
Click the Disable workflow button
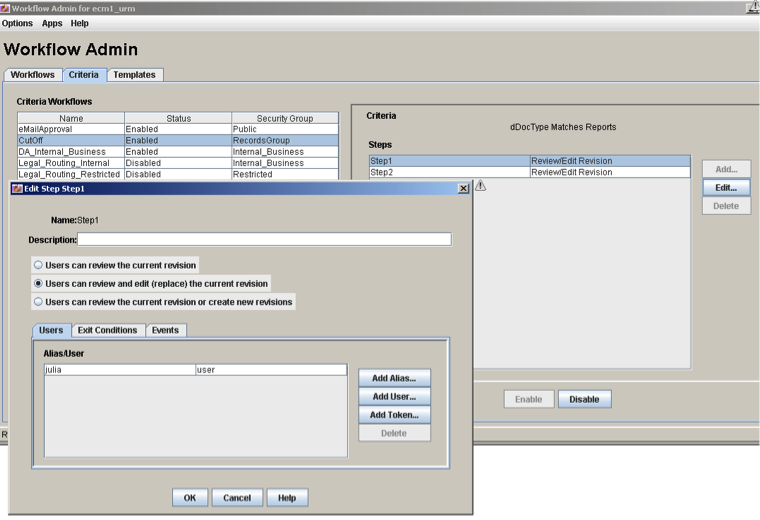584,399
